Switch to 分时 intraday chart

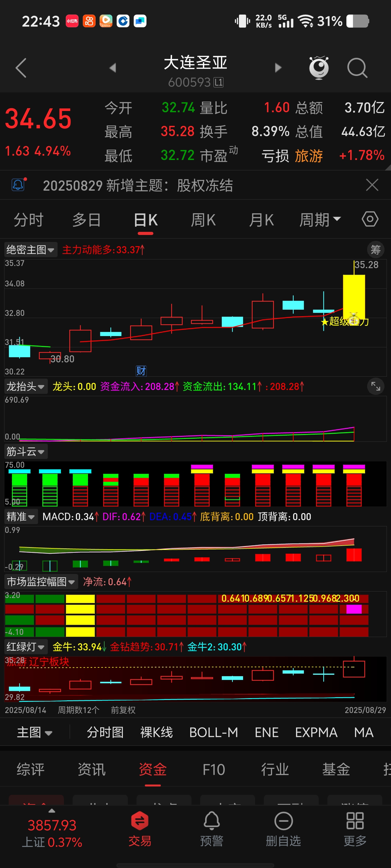point(29,220)
